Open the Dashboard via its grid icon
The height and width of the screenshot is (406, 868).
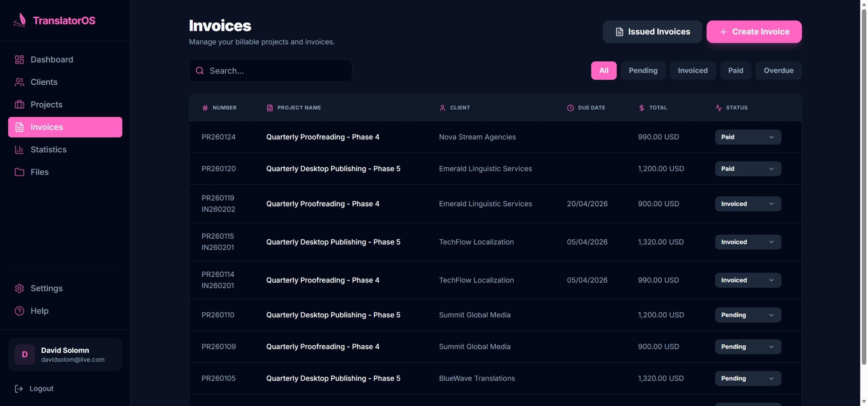(19, 59)
